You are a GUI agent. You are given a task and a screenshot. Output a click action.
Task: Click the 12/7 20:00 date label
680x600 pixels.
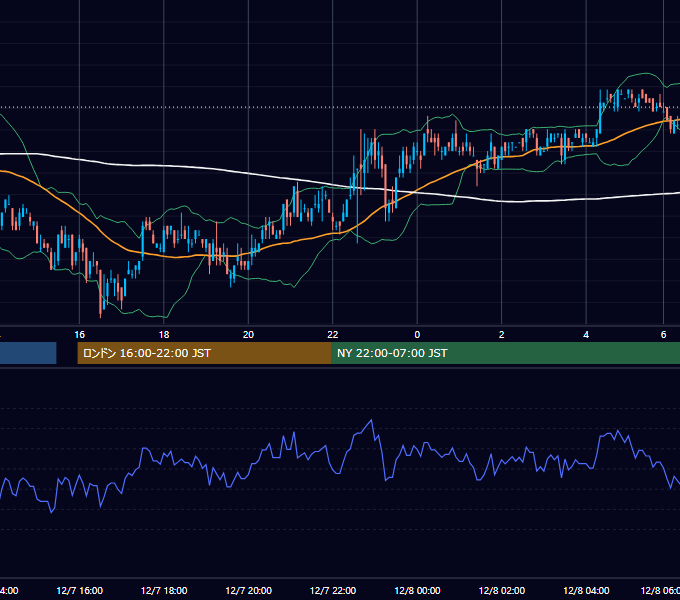point(248,590)
